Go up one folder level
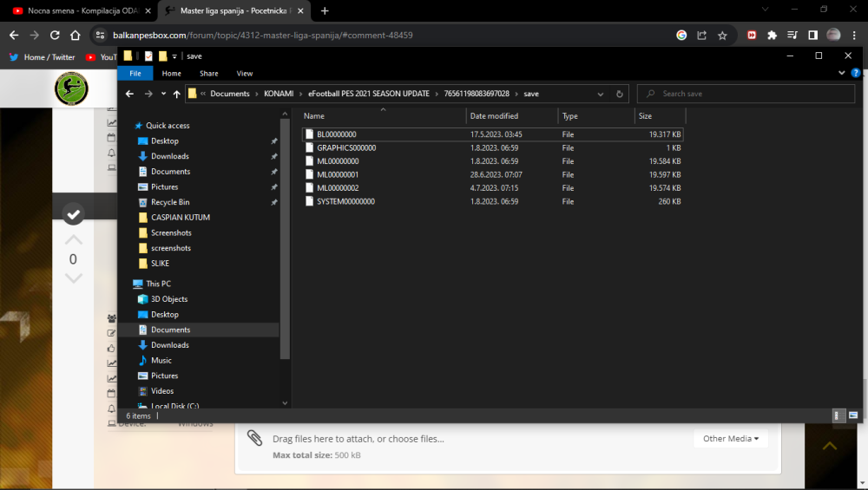The width and height of the screenshot is (868, 490). coord(177,94)
